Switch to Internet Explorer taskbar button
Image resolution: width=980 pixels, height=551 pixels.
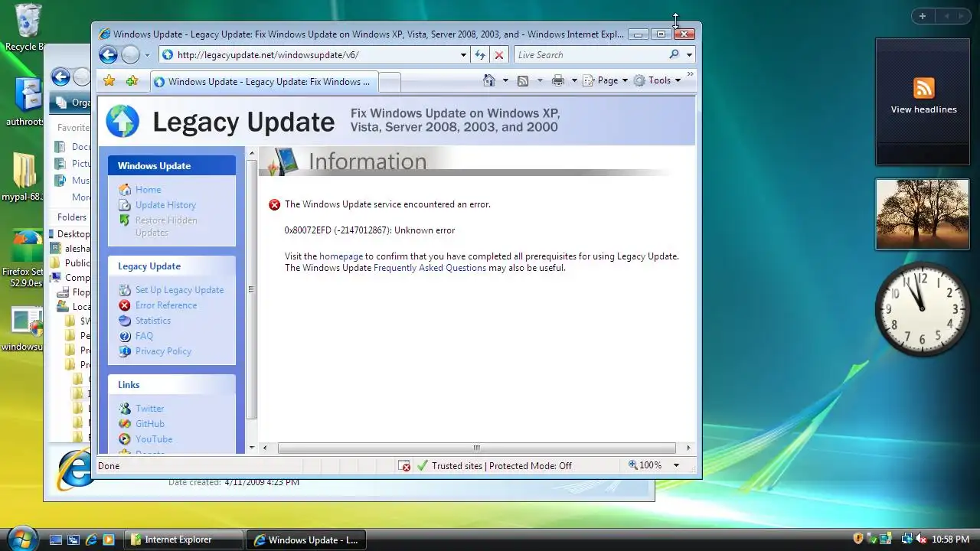(x=184, y=540)
